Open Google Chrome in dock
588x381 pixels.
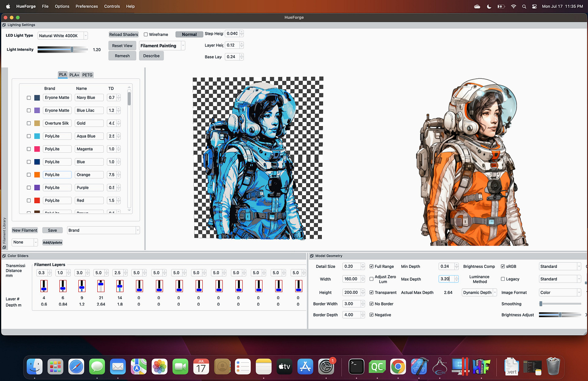(x=398, y=366)
